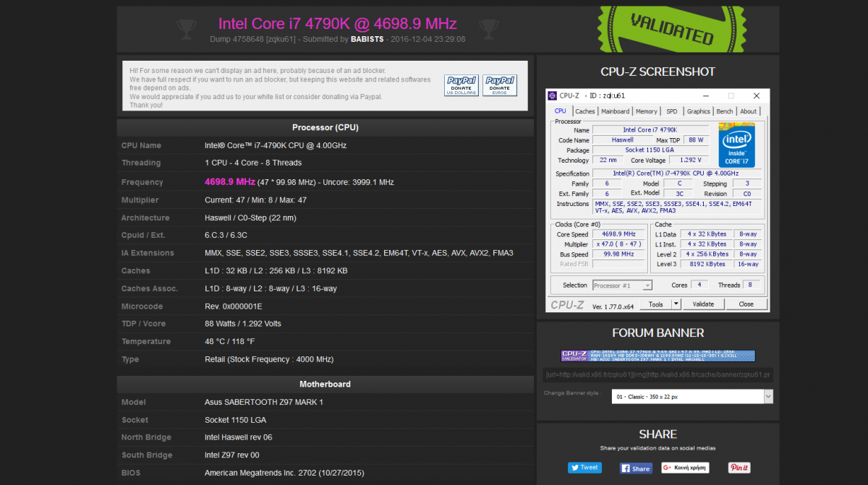Click the CPU-Z app icon in screenshot title bar

[553, 95]
